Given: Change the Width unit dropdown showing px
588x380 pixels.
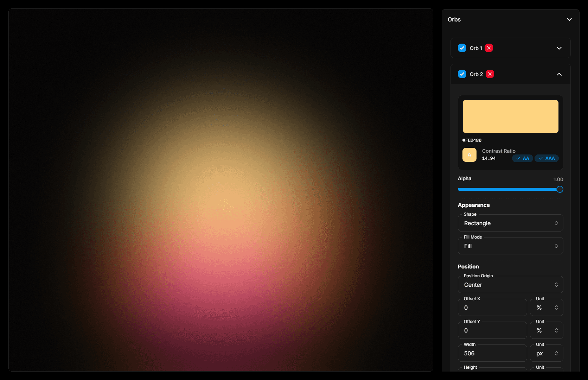Looking at the screenshot, I should click(x=547, y=353).
